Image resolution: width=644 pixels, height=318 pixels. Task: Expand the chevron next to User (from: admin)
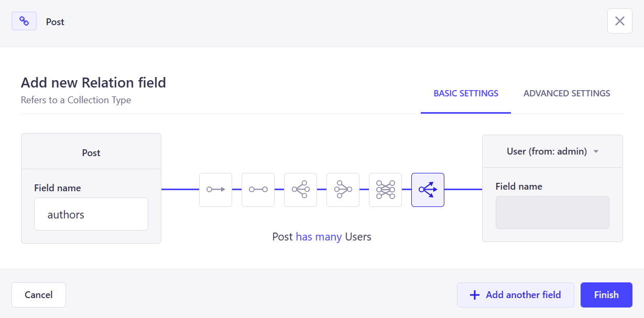[x=595, y=151]
